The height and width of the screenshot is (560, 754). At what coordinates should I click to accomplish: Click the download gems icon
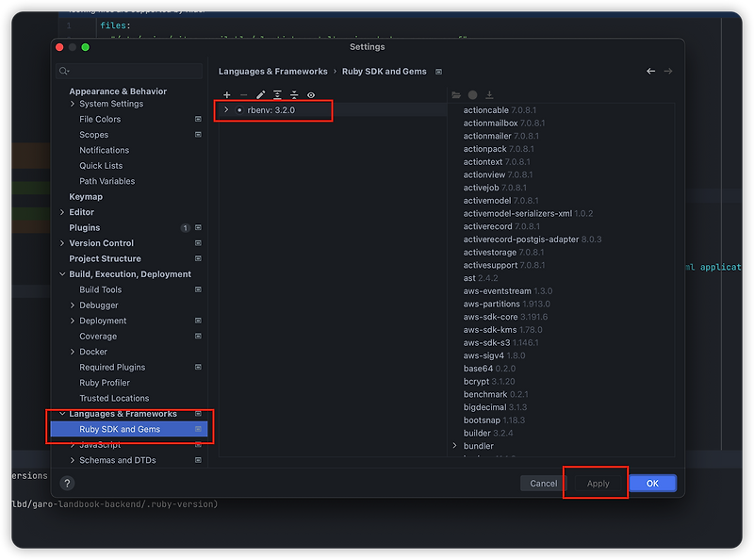pyautogui.click(x=488, y=94)
